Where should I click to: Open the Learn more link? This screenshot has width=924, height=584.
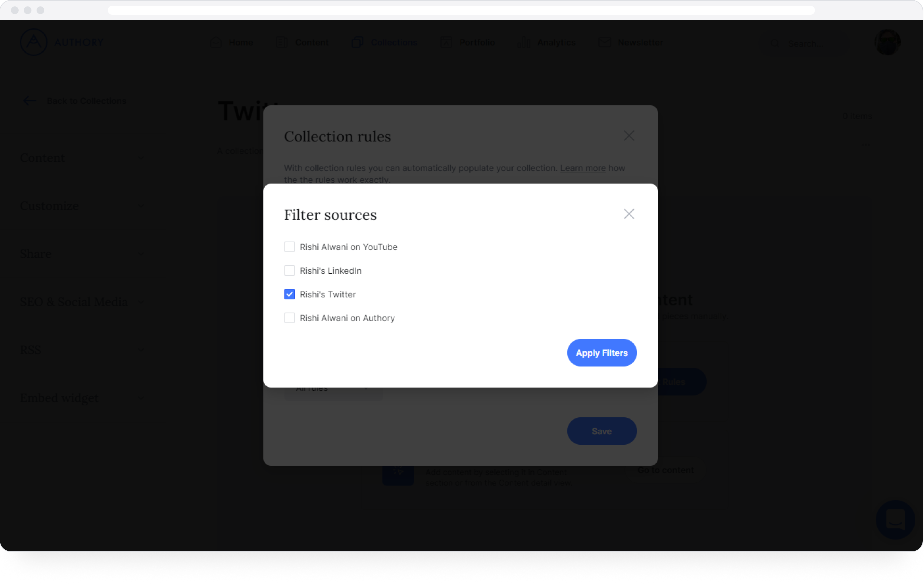[x=583, y=168]
